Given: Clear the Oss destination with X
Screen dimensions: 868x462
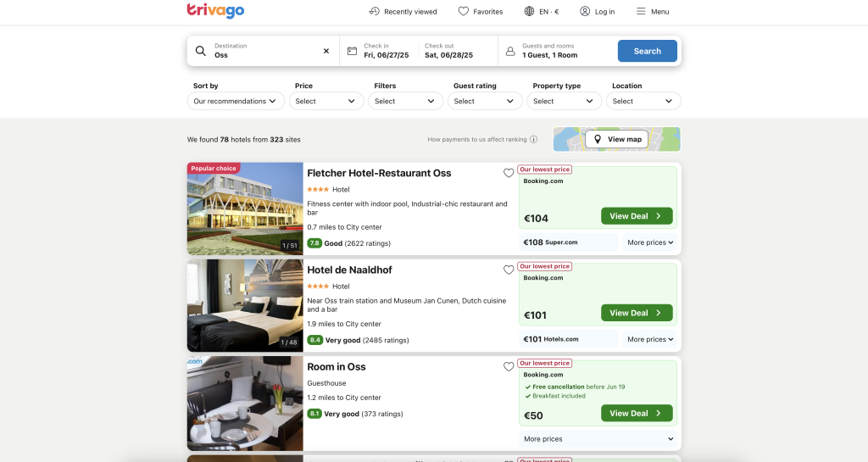Looking at the screenshot, I should click(326, 51).
